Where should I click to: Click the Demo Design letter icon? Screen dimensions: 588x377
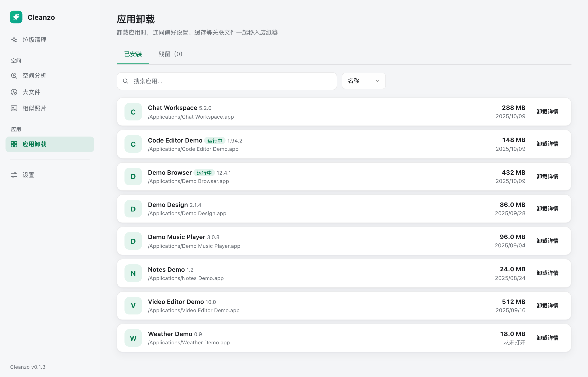click(x=133, y=209)
